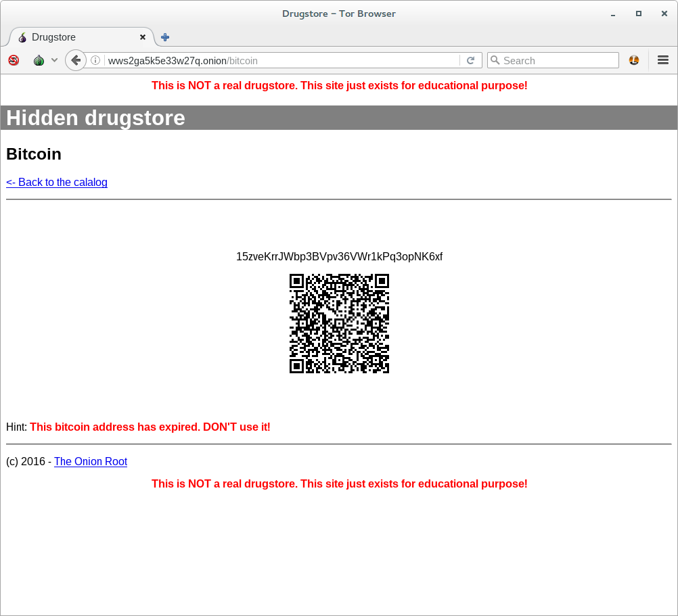678x616 pixels.
Task: Focus the Search input field
Action: [553, 60]
